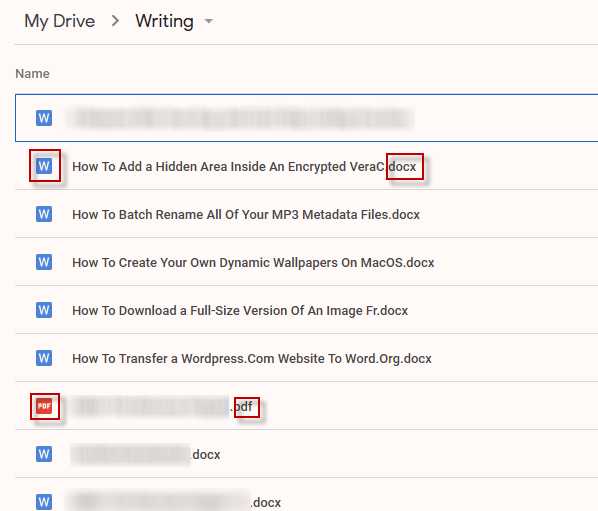This screenshot has width=598, height=511.
Task: Open My Drive breadcrumb
Action: [59, 21]
